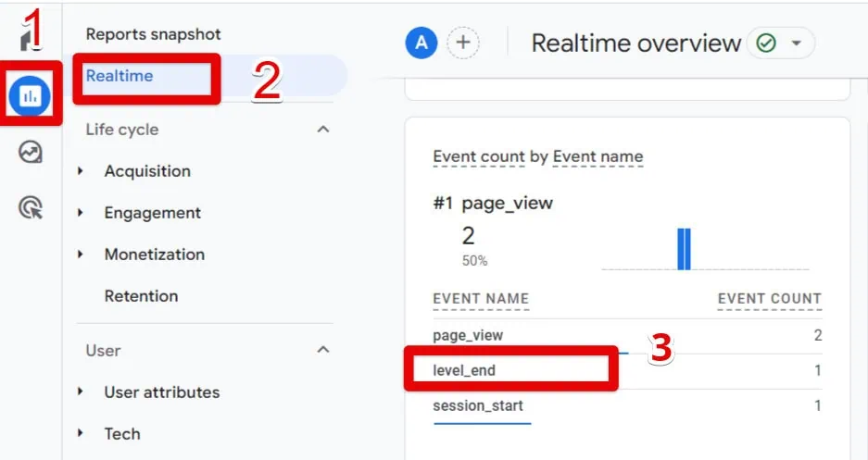Click the blue bars in event chart
Image resolution: width=868 pixels, height=460 pixels.
point(685,249)
